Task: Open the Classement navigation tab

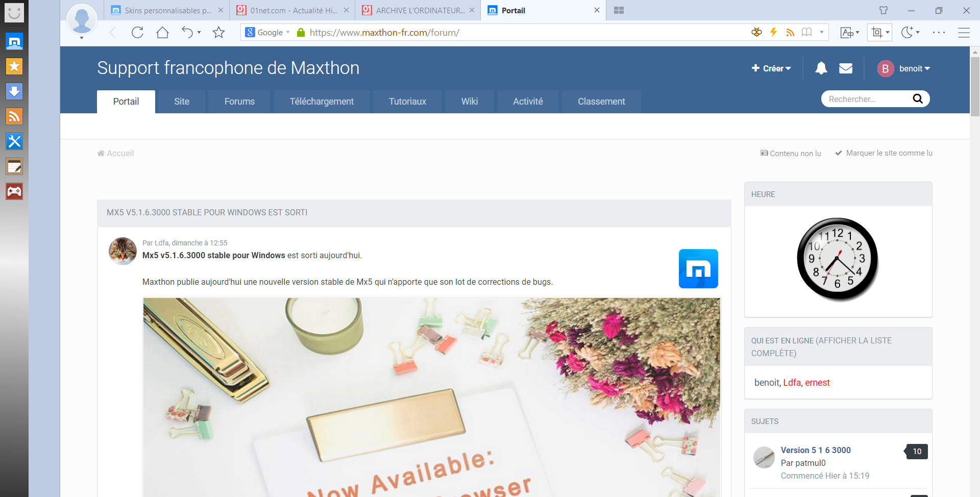Action: click(601, 102)
